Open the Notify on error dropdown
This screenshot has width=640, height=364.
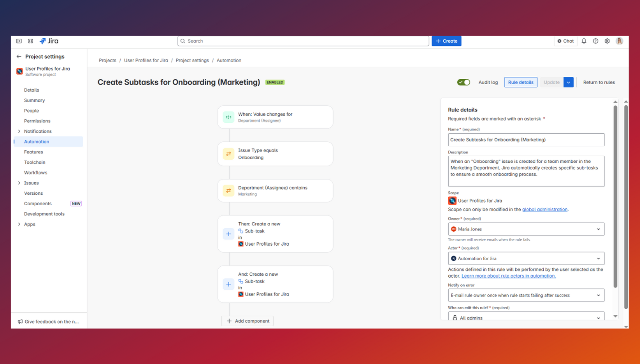pos(526,295)
